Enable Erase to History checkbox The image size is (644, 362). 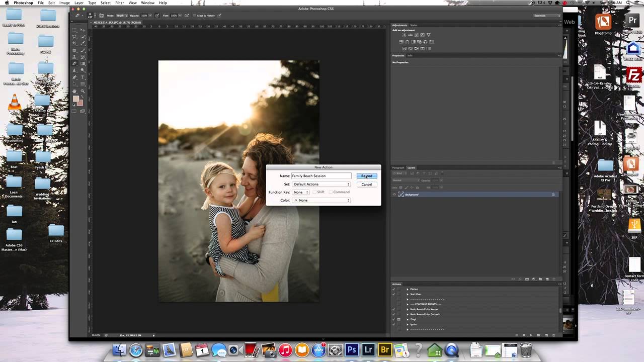tap(195, 16)
